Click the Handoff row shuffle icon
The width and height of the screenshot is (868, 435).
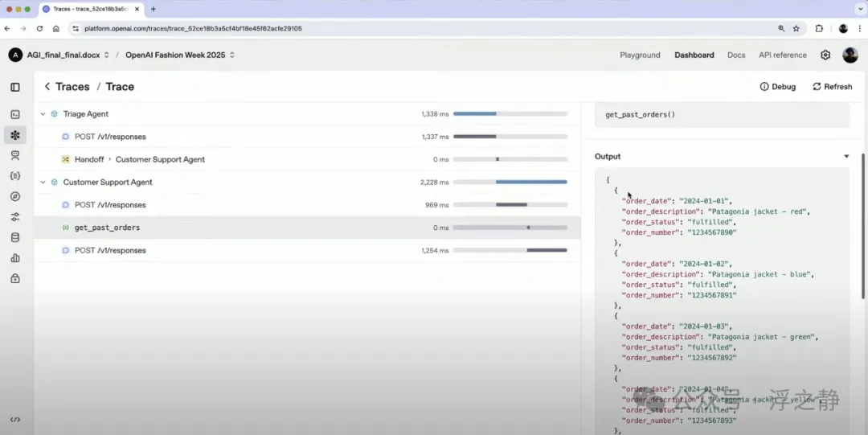(65, 159)
